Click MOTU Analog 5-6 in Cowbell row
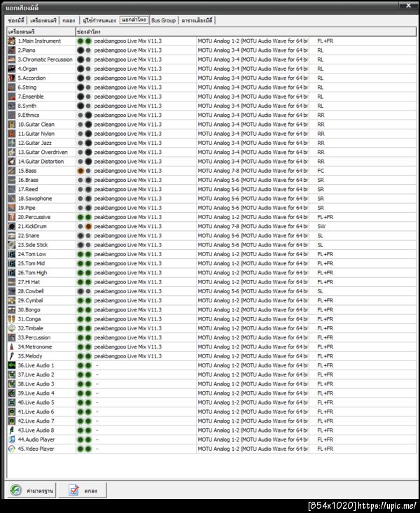The height and width of the screenshot is (513, 420). pyautogui.click(x=253, y=291)
